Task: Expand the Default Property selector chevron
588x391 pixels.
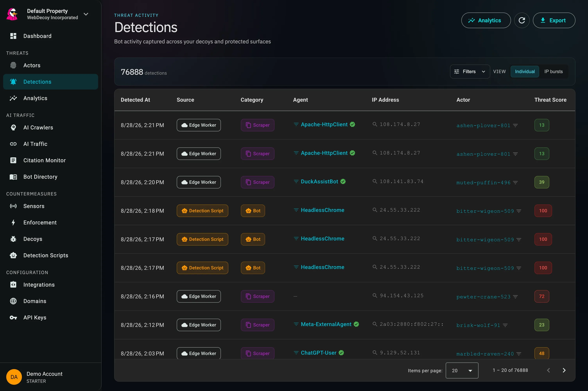Action: coord(86,14)
